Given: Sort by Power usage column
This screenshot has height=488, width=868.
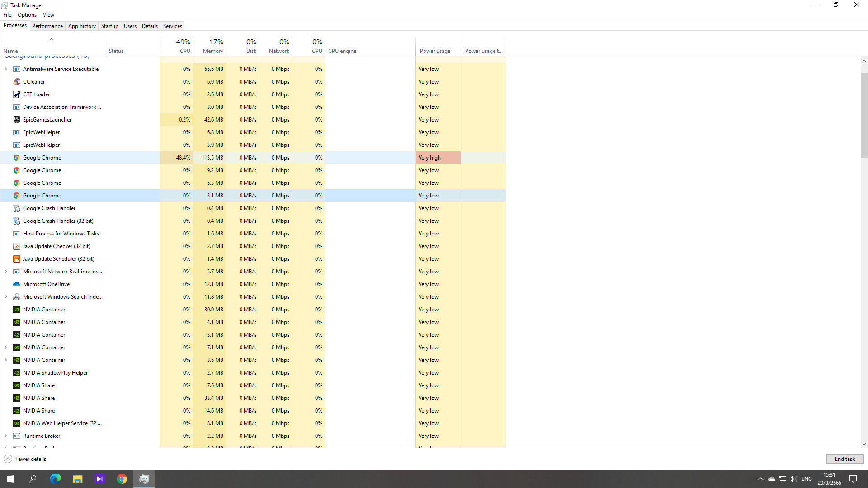Looking at the screenshot, I should pos(438,47).
